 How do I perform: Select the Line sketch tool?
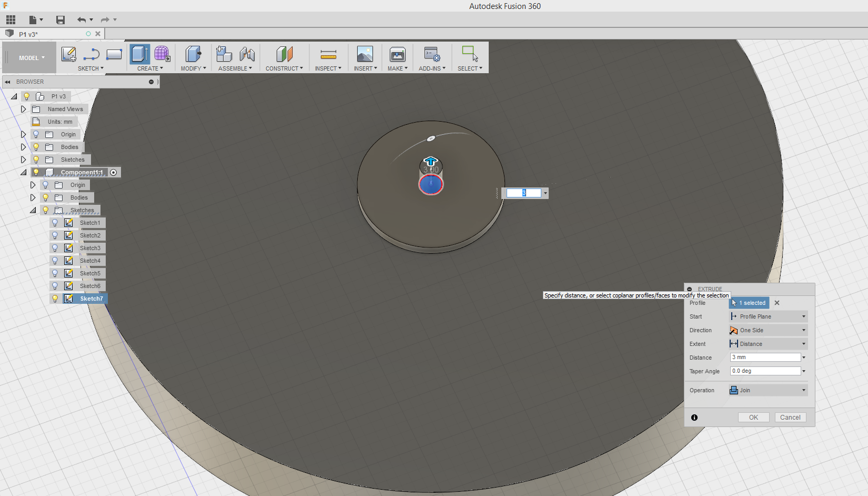click(92, 54)
